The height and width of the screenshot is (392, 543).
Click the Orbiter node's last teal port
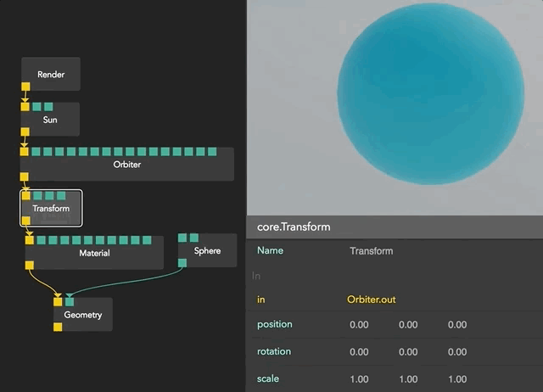[212, 152]
